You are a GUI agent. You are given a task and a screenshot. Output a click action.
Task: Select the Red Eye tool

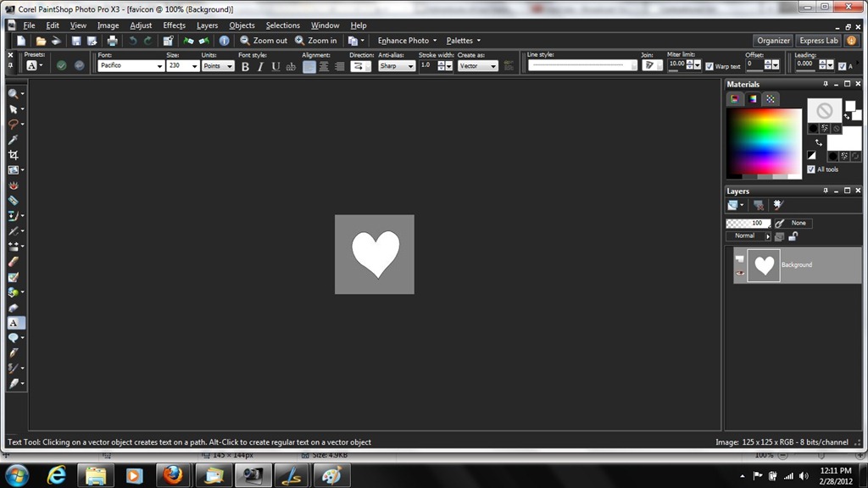coord(14,186)
